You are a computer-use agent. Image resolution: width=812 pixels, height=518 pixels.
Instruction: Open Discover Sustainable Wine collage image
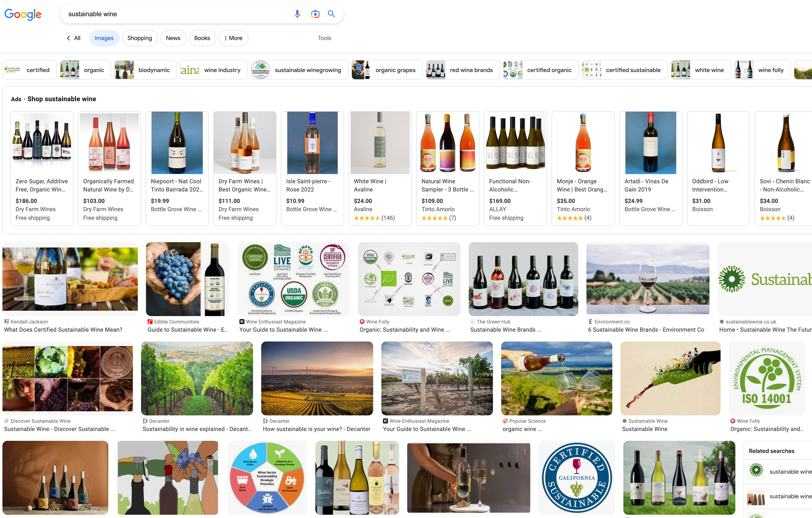coord(67,378)
